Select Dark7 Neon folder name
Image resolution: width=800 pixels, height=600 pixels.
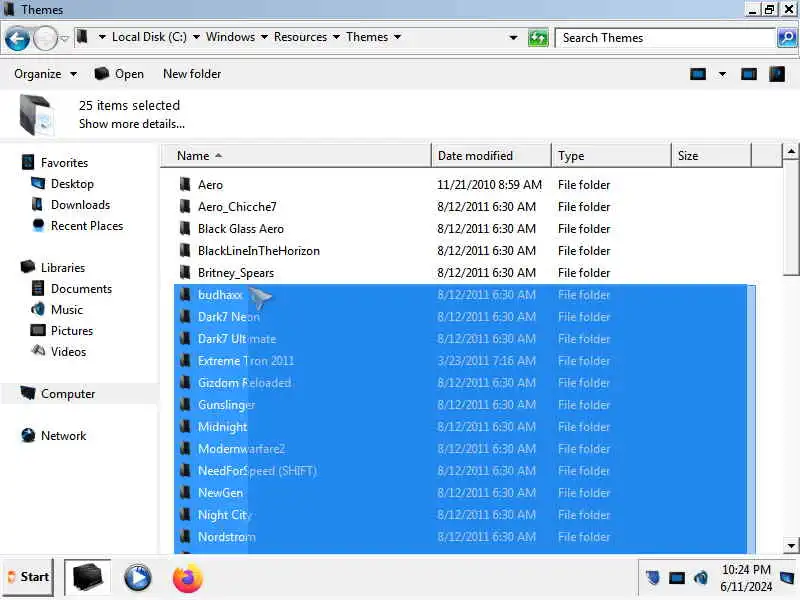coord(229,316)
